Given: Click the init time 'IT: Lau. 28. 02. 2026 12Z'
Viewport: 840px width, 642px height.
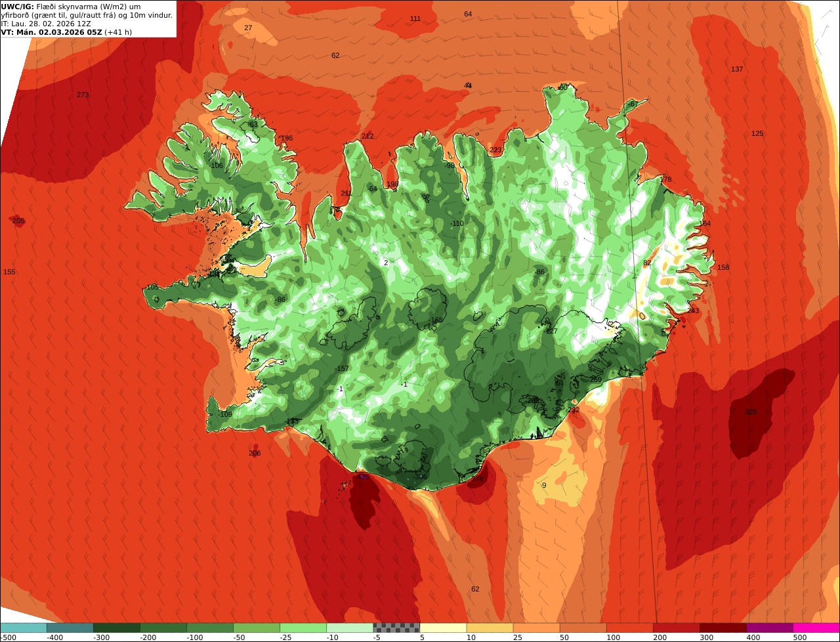Looking at the screenshot, I should click(x=46, y=24).
